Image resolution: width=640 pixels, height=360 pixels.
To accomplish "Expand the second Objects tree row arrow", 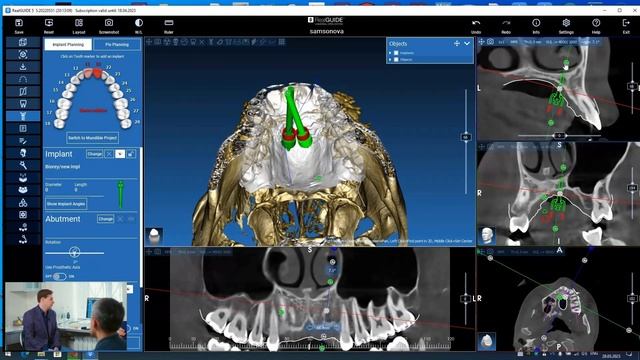I will (390, 60).
